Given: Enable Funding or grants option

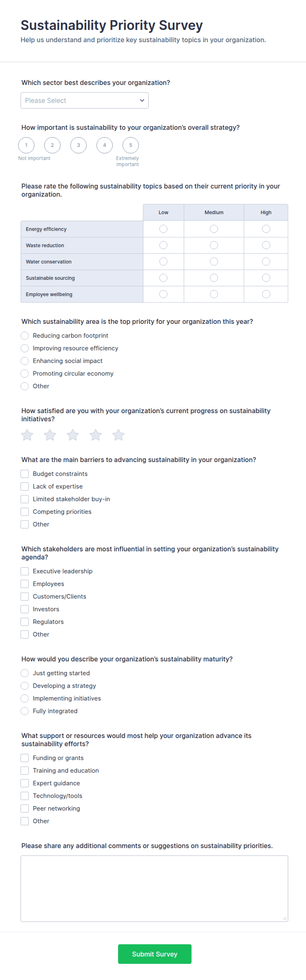Looking at the screenshot, I should pyautogui.click(x=25, y=758).
